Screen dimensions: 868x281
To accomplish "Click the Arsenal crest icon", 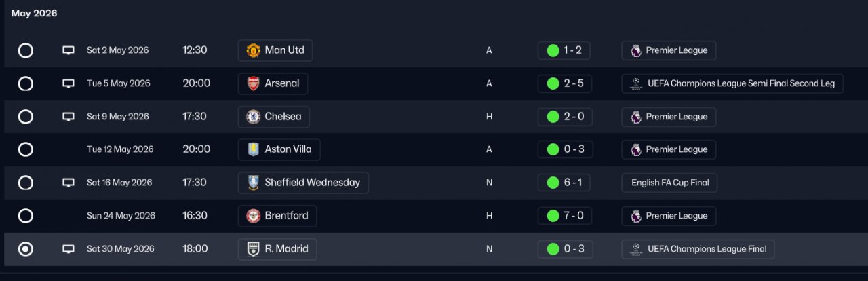I will [253, 83].
